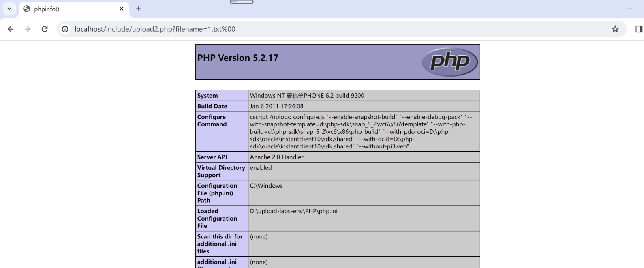Screen dimensions: 644x268
Task: Close the phpinfo() tab
Action: point(122,9)
